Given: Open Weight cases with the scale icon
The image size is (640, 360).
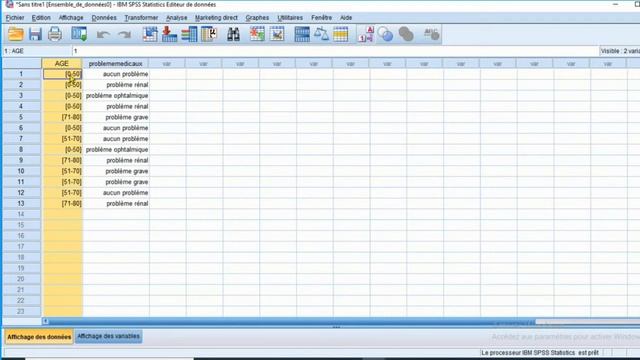Looking at the screenshot, I should click(x=321, y=34).
